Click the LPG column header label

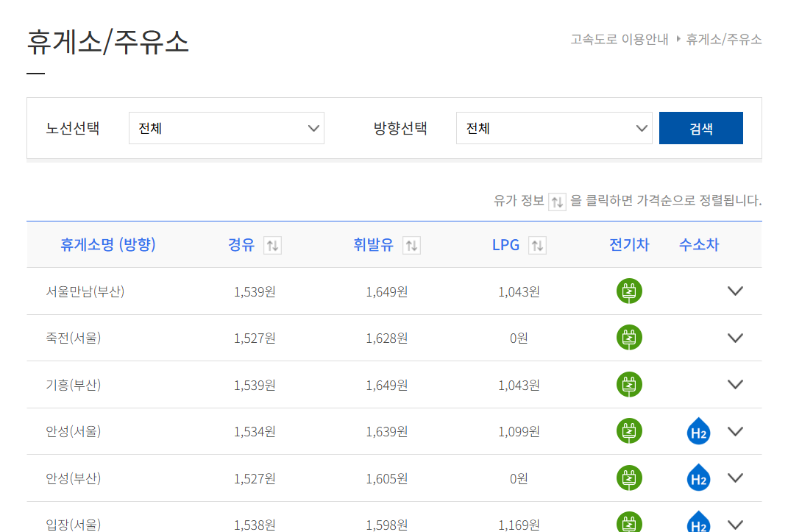pyautogui.click(x=505, y=244)
